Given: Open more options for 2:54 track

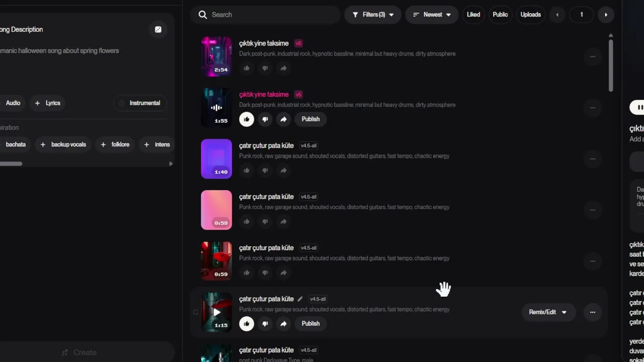Looking at the screenshot, I should (x=592, y=57).
